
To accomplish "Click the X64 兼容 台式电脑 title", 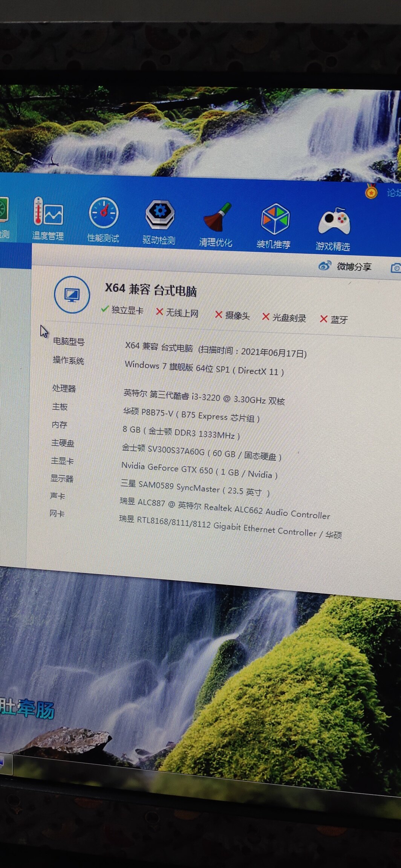I will [x=150, y=289].
